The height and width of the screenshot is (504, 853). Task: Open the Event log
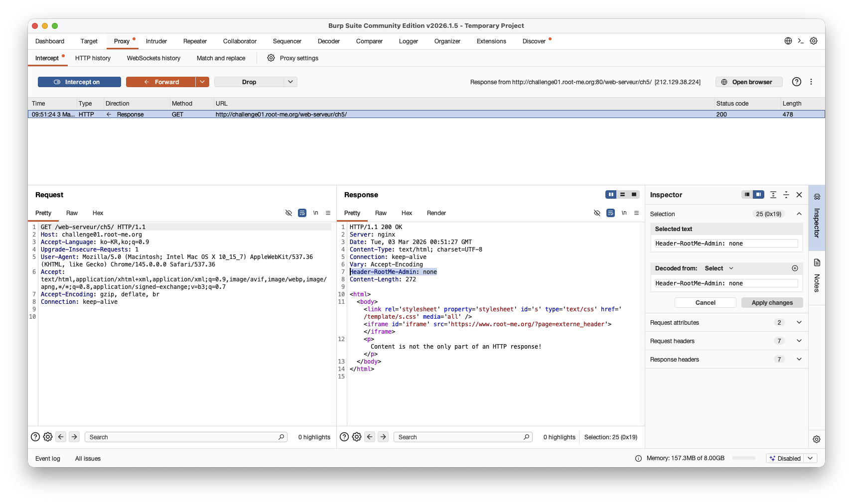pos(47,458)
